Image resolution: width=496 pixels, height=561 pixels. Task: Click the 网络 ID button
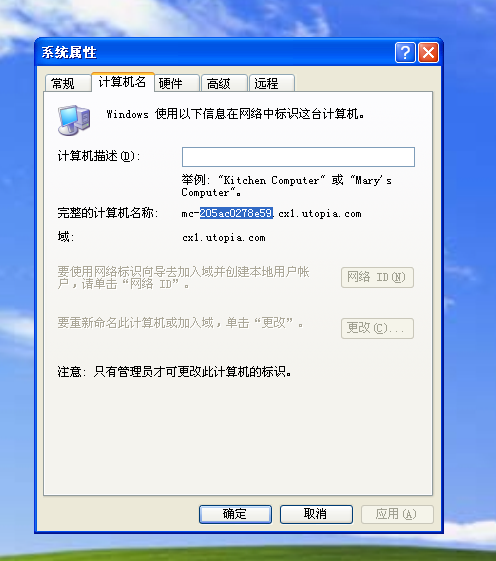point(377,277)
